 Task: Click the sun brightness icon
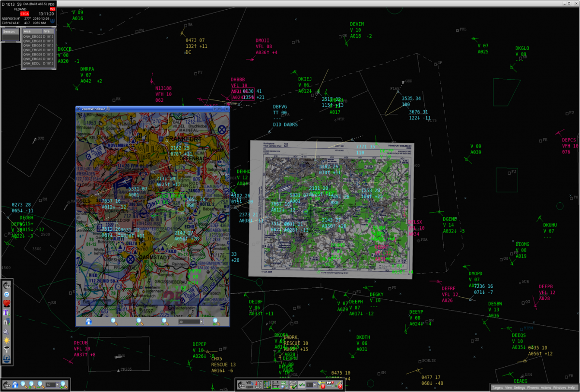(7, 341)
